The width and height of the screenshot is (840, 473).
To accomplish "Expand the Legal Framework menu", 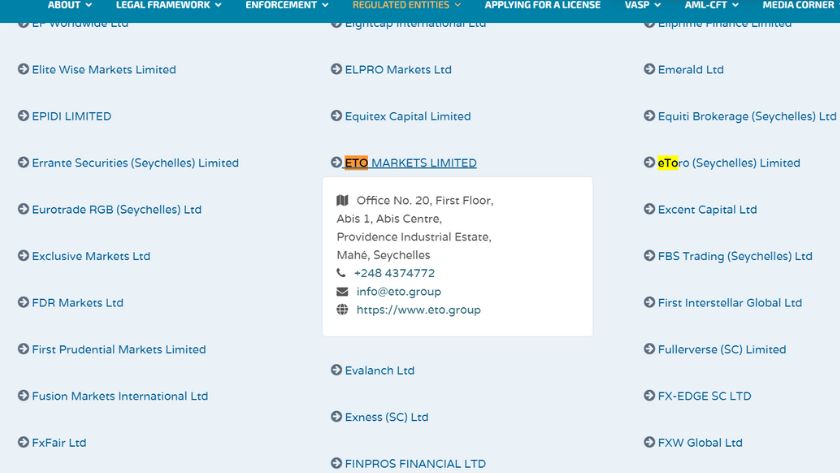I will [168, 5].
